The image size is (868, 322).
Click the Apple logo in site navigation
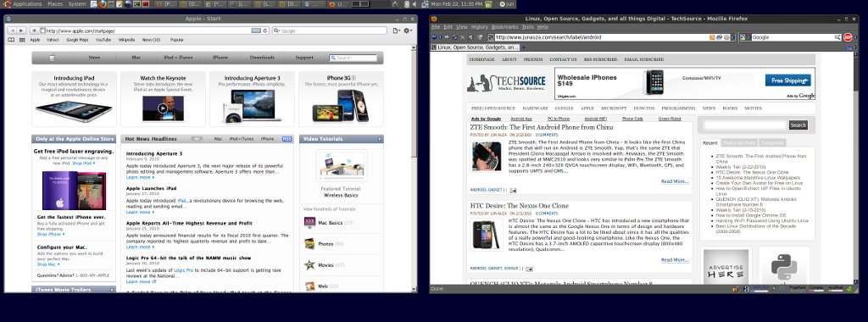[53, 58]
